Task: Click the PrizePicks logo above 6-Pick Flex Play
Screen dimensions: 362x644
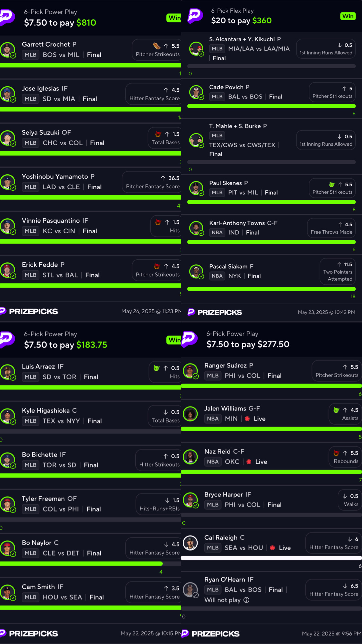Action: [x=195, y=16]
